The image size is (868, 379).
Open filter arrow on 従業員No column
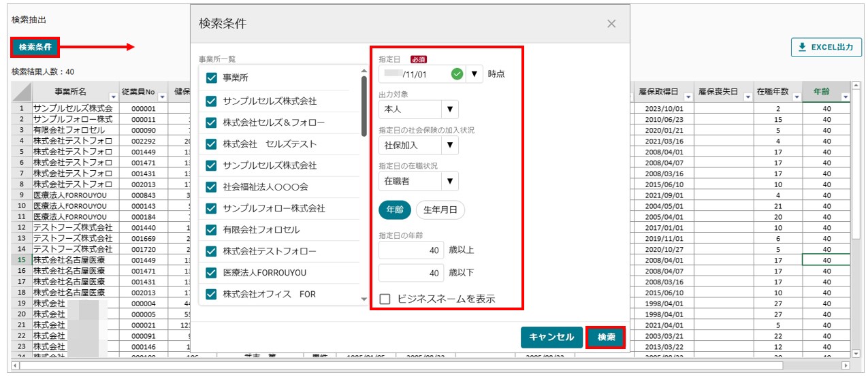(x=161, y=97)
